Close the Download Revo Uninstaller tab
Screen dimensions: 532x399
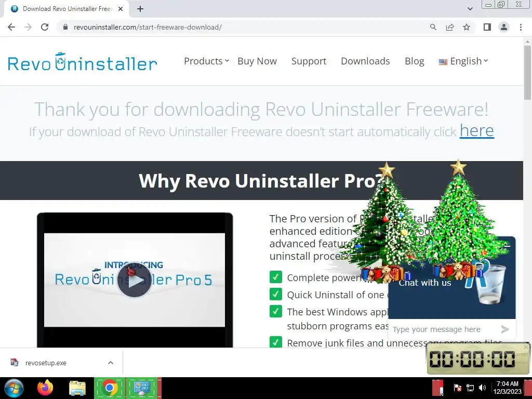click(121, 9)
